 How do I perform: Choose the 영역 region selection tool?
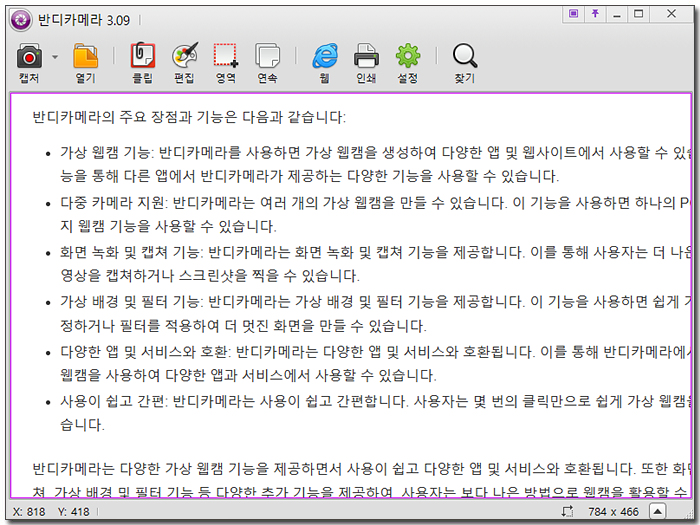[x=225, y=56]
